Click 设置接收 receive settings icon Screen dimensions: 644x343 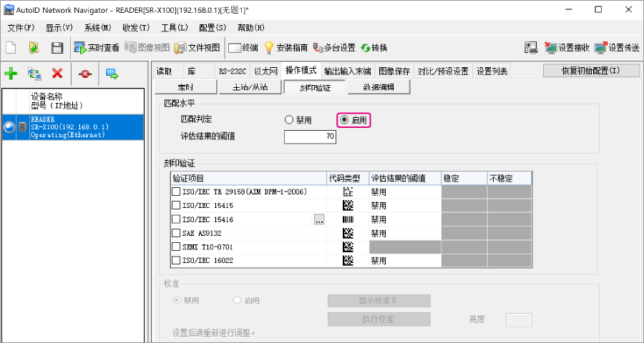click(x=567, y=48)
